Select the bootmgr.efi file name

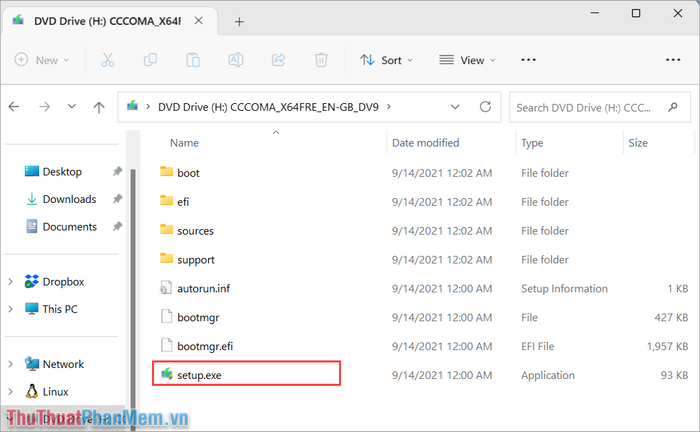click(x=205, y=346)
